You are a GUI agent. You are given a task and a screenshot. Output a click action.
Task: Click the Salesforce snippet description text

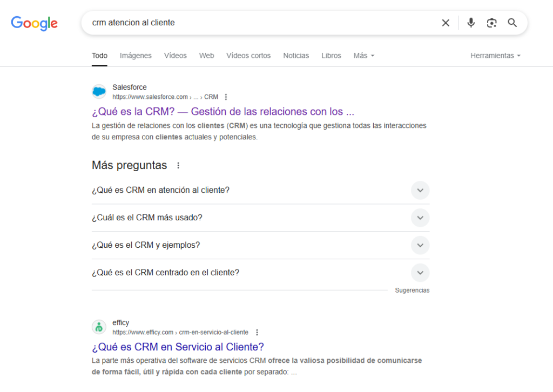click(259, 132)
